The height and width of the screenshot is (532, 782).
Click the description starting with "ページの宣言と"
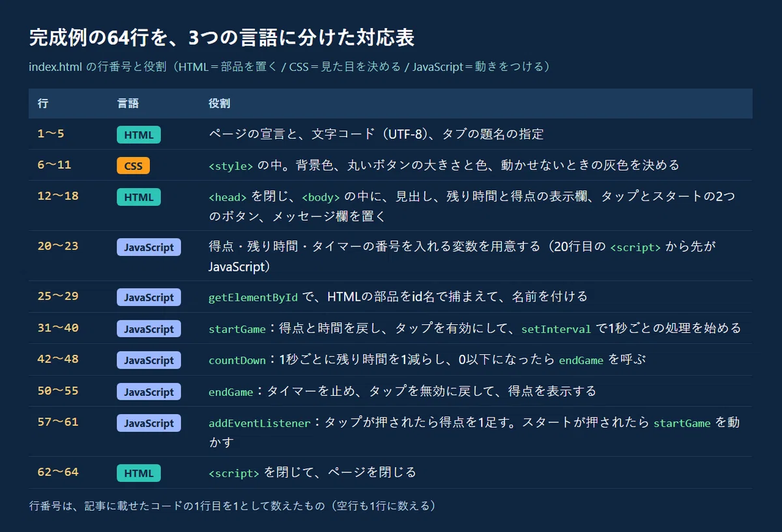pyautogui.click(x=376, y=135)
